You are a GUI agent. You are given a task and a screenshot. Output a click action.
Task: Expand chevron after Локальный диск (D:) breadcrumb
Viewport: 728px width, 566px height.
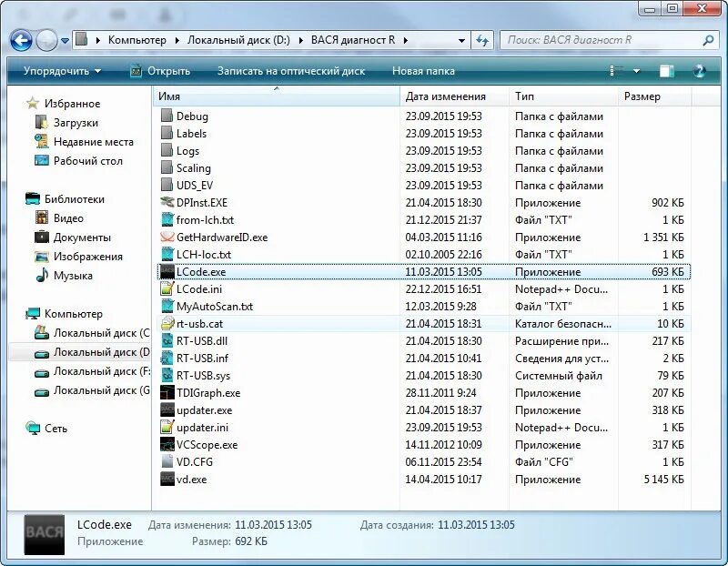pyautogui.click(x=301, y=40)
